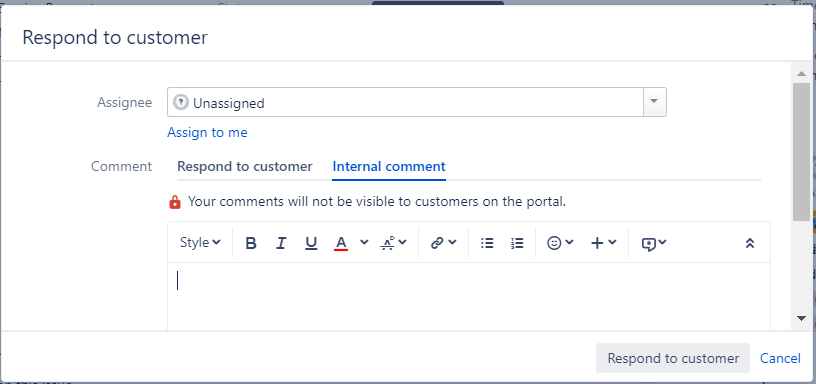Screen dimensions: 816x384
Task: Open the plus insert-more menu
Action: click(604, 243)
